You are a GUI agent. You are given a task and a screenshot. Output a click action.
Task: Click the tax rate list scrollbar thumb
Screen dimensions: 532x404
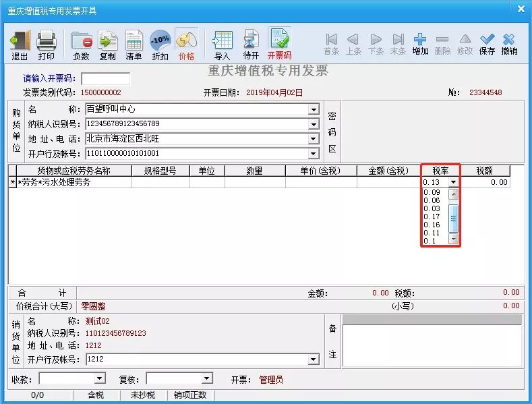(453, 219)
